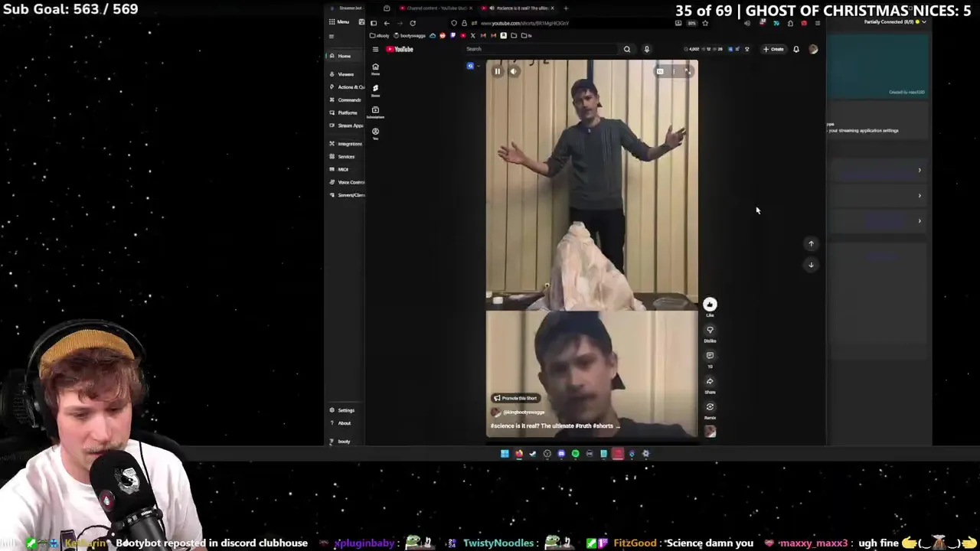Go back in the browser toolbar

click(x=387, y=23)
